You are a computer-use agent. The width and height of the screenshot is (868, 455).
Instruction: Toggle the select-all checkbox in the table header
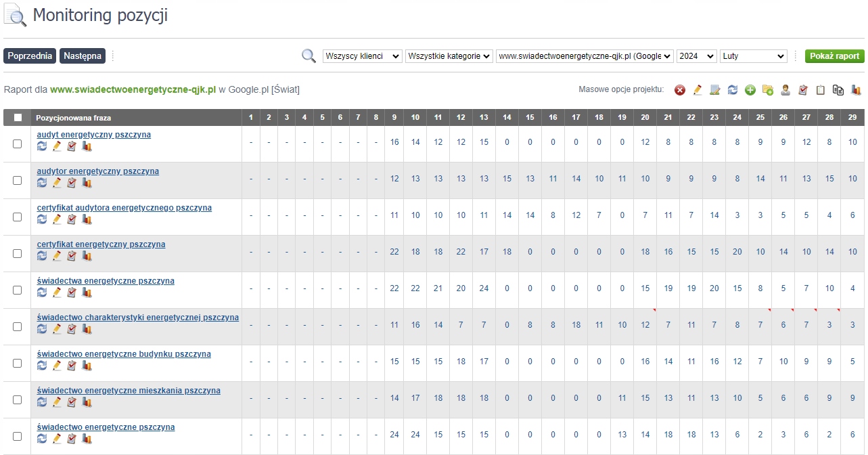[18, 118]
